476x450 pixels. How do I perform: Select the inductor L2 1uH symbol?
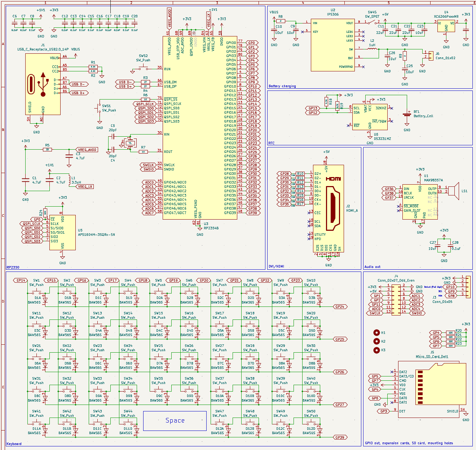point(373,49)
